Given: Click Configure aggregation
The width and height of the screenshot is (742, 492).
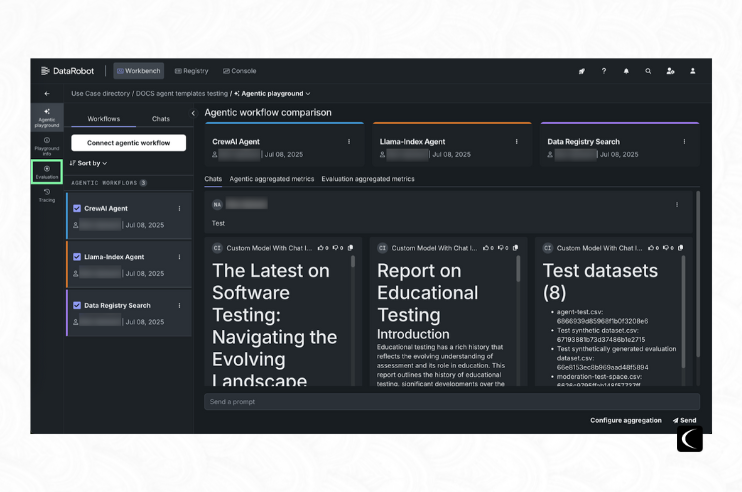Looking at the screenshot, I should (x=626, y=420).
